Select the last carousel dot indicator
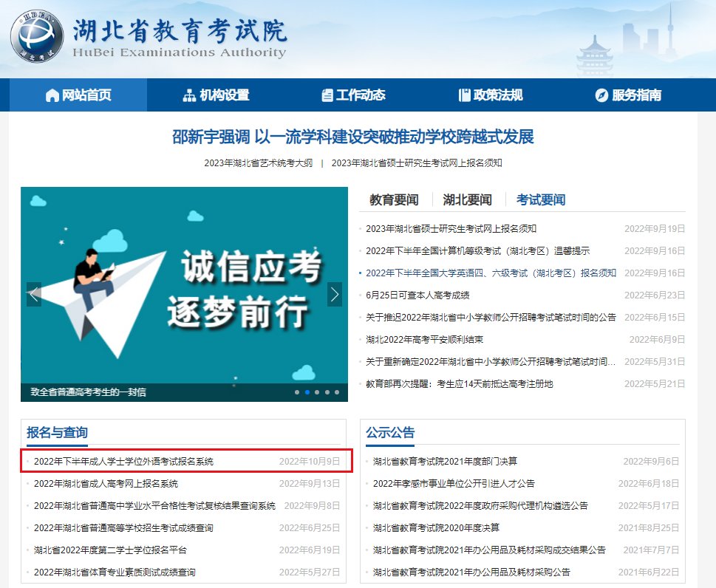This screenshot has width=716, height=588. [337, 392]
